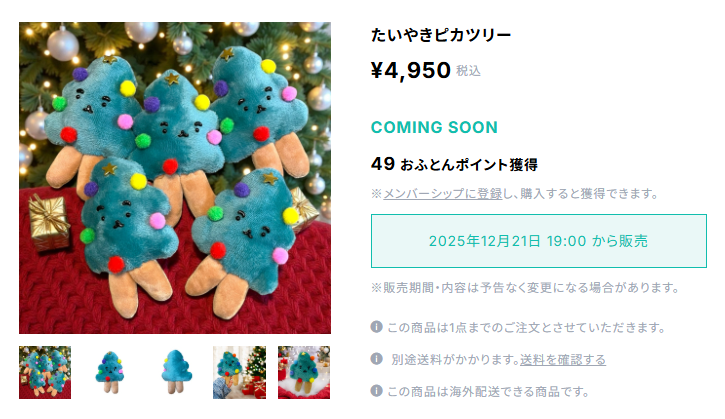Select the thumbnail showing the plain back view
Viewport: 725px width, 419px height.
coord(175,372)
